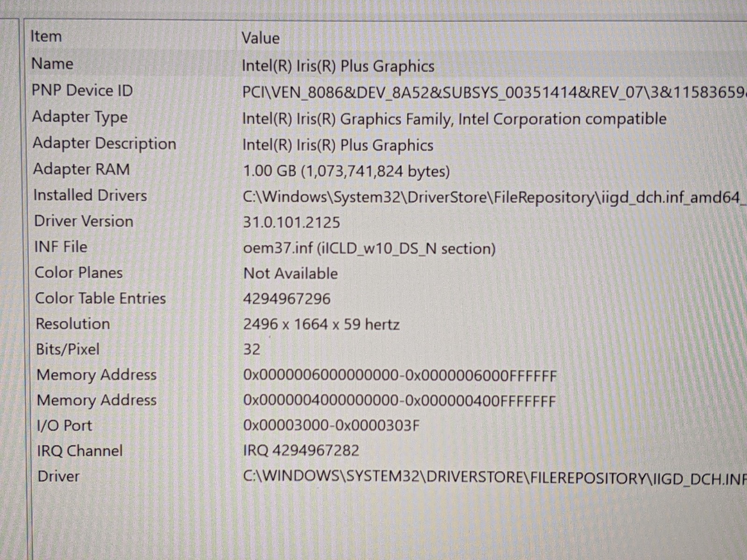
Task: Click the 2496 x 1664 x 59 hertz value
Action: (x=321, y=324)
